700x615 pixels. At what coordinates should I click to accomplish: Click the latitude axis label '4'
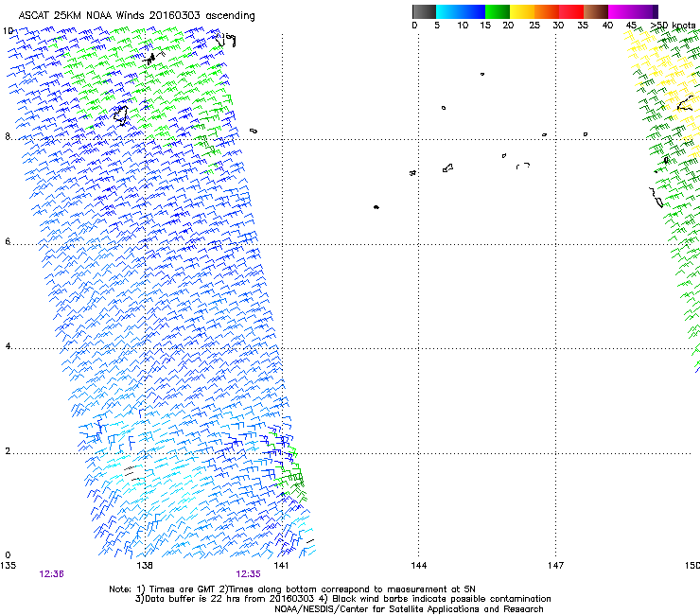tap(8, 346)
